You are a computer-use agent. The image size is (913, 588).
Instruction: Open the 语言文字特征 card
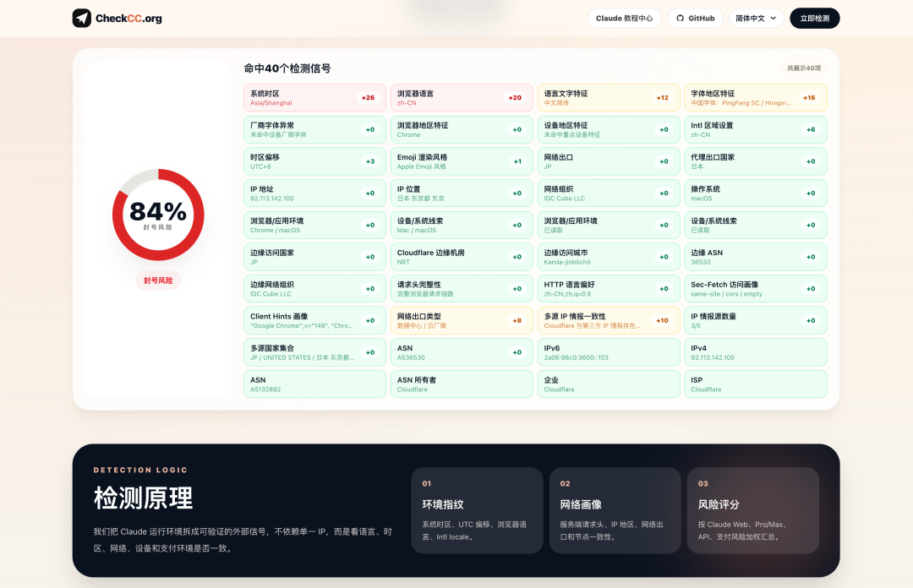point(609,98)
